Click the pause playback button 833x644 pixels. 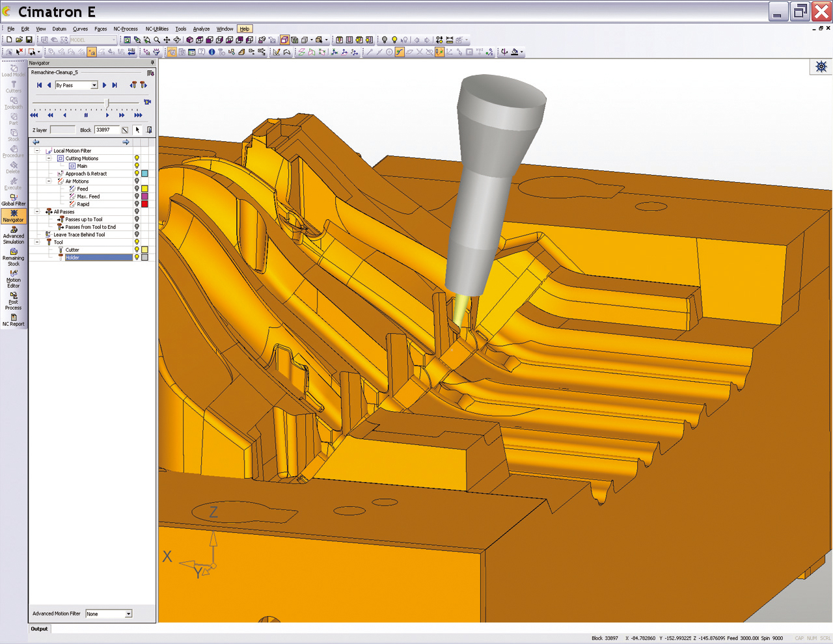pyautogui.click(x=86, y=115)
